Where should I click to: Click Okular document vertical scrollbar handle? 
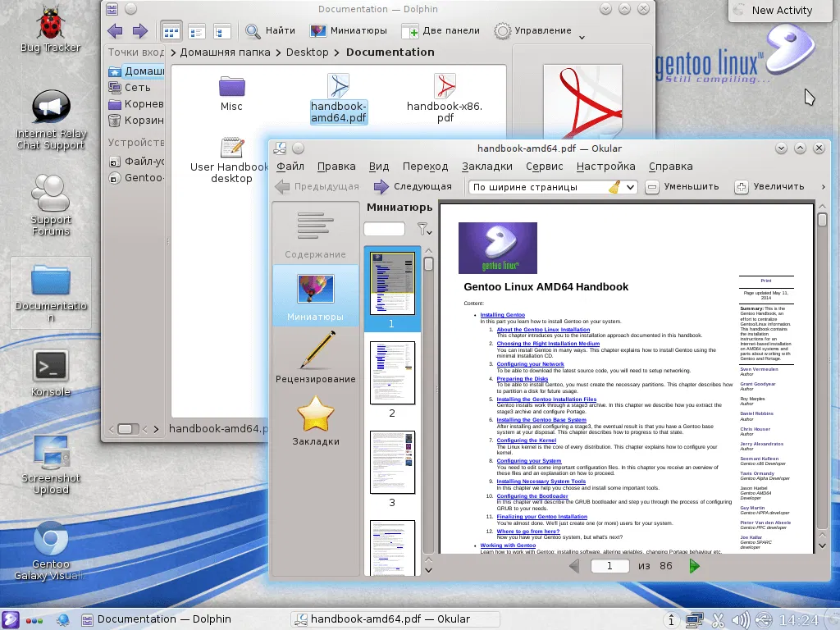point(822,220)
